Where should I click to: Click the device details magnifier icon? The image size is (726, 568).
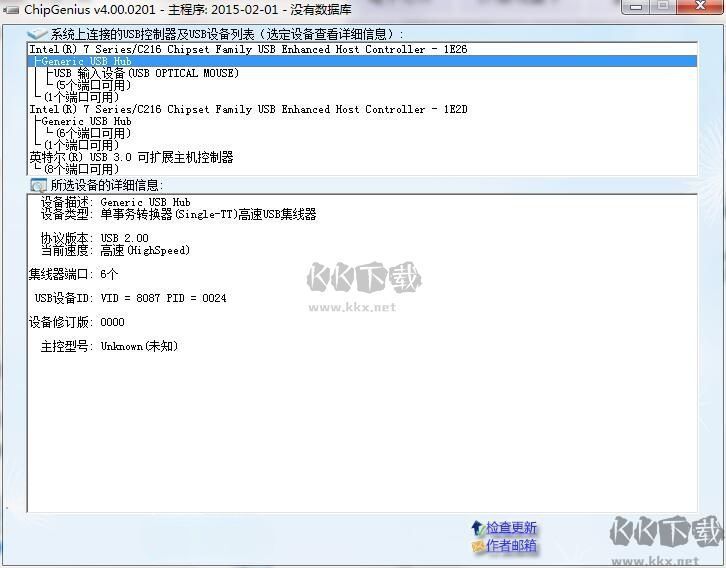coord(38,186)
